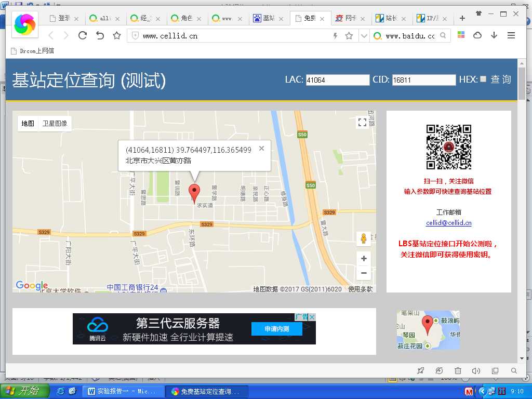Image resolution: width=532 pixels, height=399 pixels.
Task: Click the shield icon in address bar
Action: pyautogui.click(x=135, y=36)
